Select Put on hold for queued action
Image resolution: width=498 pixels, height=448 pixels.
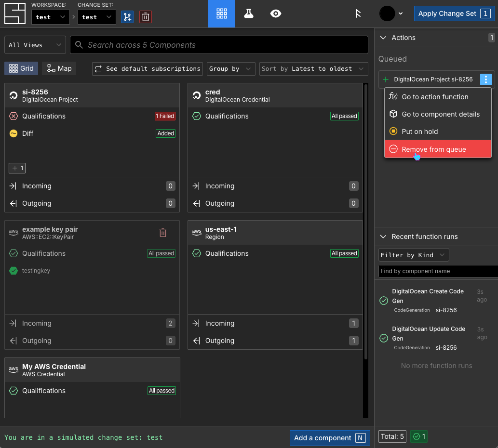tap(419, 132)
